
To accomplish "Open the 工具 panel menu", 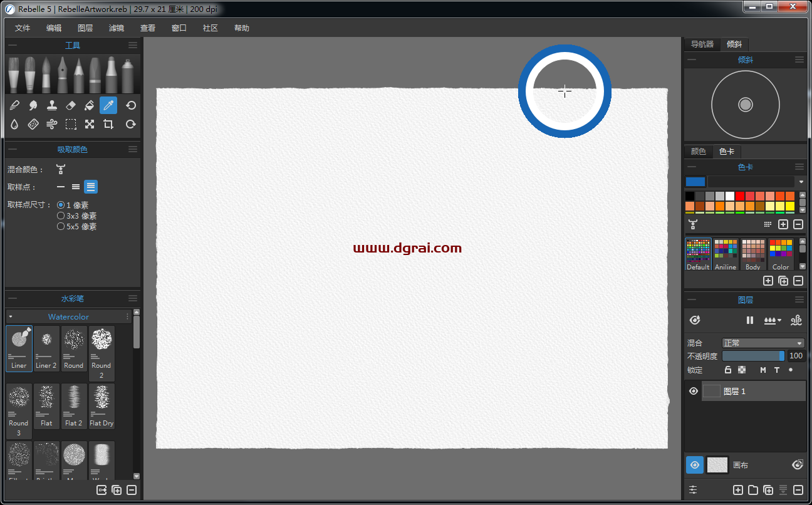I will pyautogui.click(x=133, y=45).
